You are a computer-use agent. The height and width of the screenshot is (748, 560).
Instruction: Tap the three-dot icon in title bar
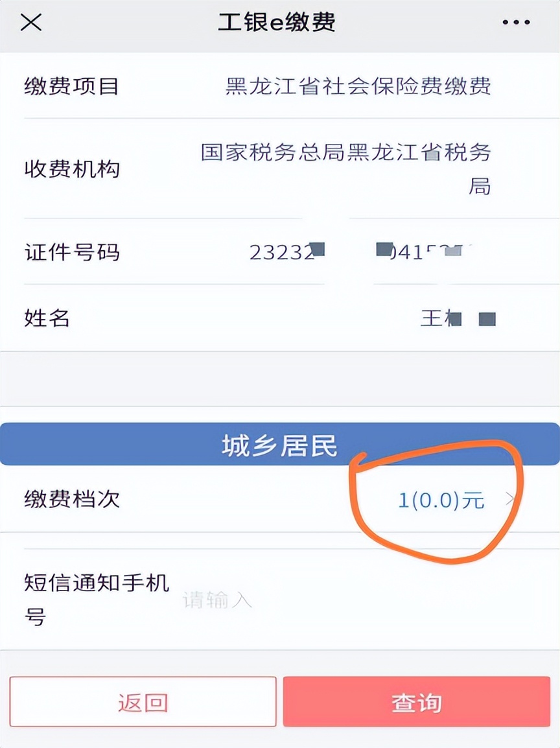pyautogui.click(x=515, y=23)
